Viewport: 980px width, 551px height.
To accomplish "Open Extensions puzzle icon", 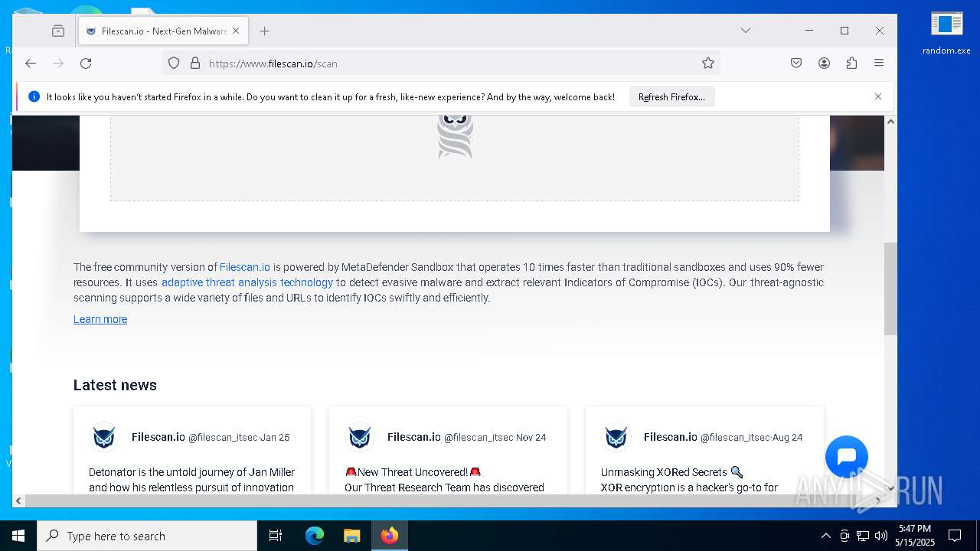I will point(851,64).
